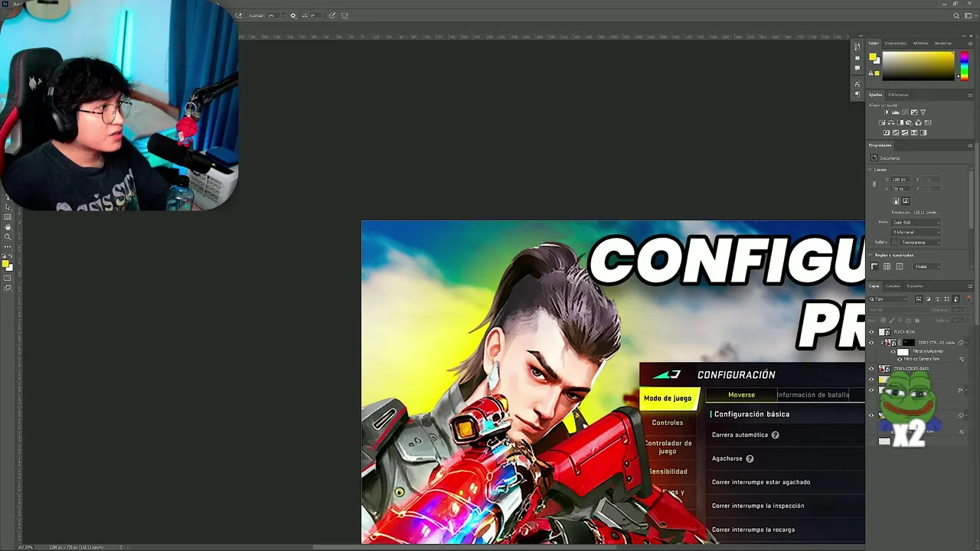Add a Channel Mixer adjustment layer
980x551 pixels.
point(919,122)
